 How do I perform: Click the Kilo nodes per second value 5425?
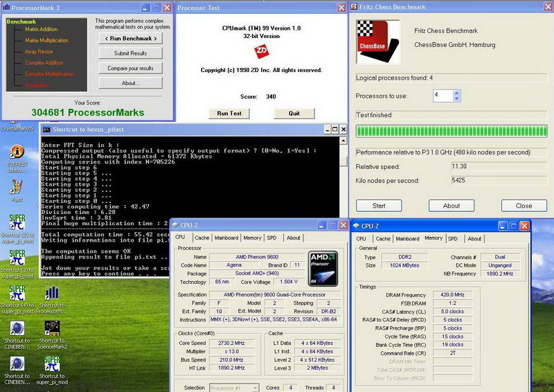click(x=499, y=180)
